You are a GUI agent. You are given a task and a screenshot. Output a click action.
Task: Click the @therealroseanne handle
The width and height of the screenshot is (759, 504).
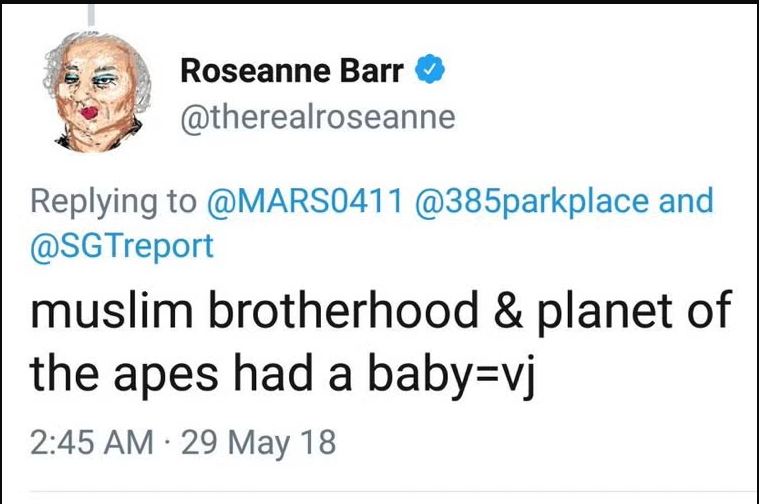pos(318,117)
